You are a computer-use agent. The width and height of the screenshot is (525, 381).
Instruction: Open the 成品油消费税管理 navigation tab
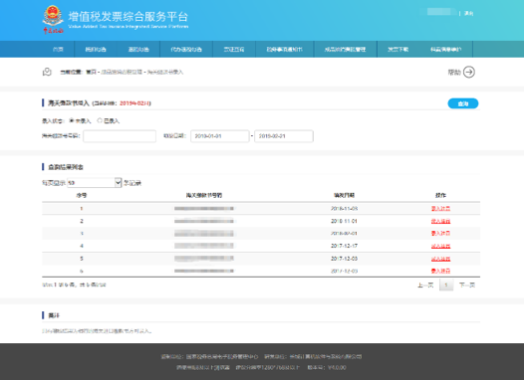[345, 49]
